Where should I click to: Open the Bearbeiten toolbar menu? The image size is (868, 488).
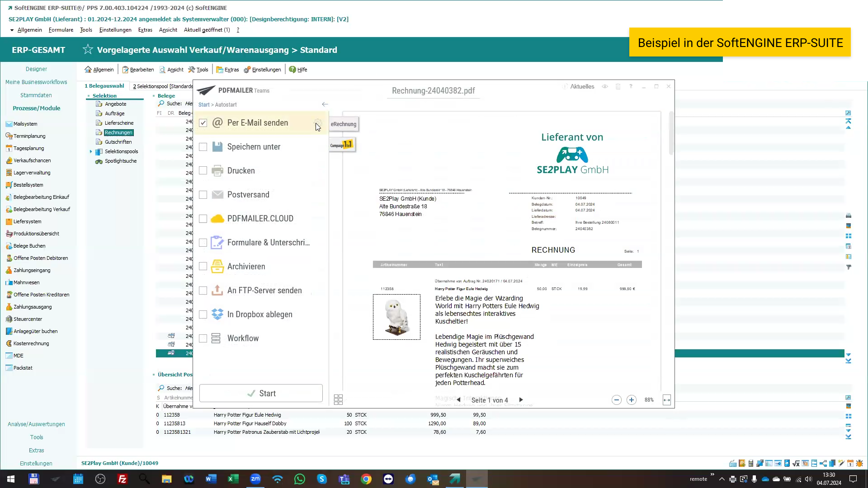138,70
